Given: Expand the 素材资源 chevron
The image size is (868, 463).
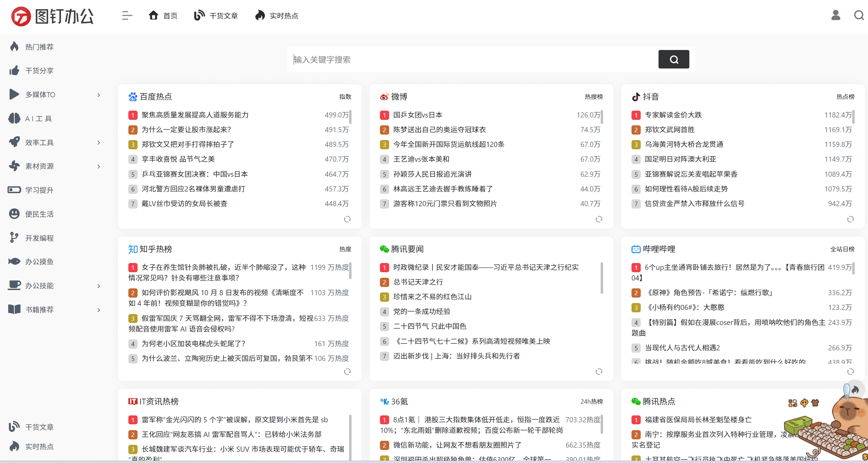Looking at the screenshot, I should [x=99, y=166].
